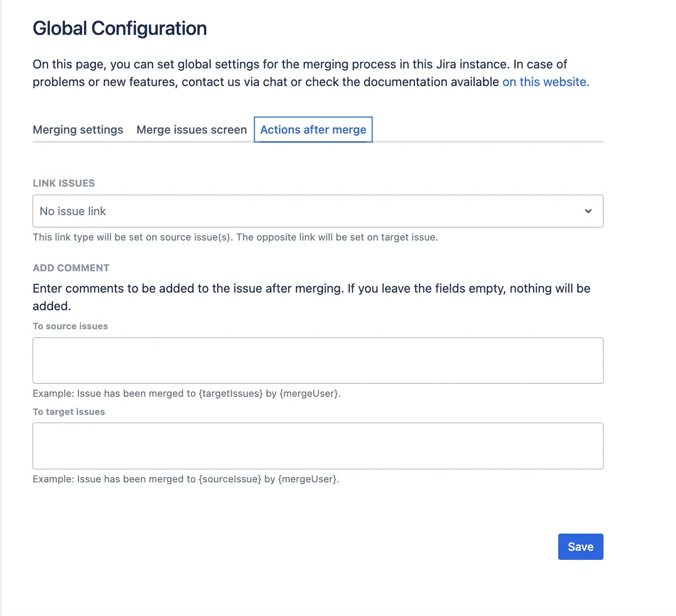Select the Actions after merge tab
The width and height of the screenshot is (676, 616).
[313, 130]
